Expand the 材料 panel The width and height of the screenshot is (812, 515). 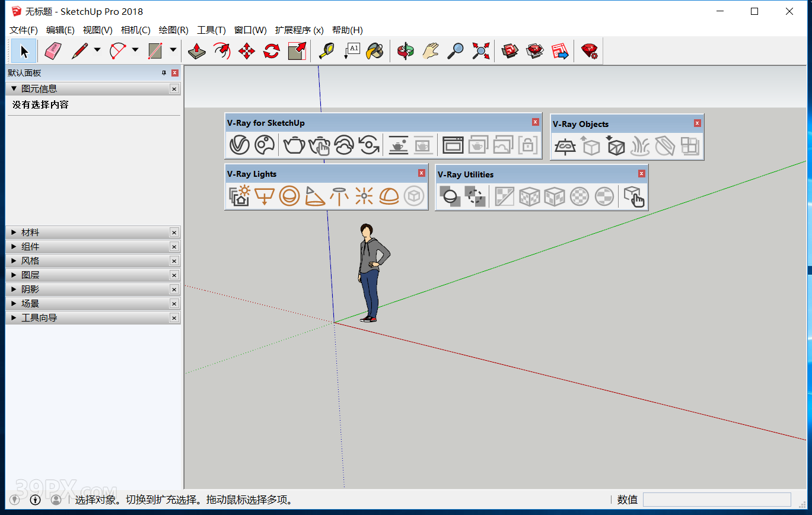[x=14, y=233]
